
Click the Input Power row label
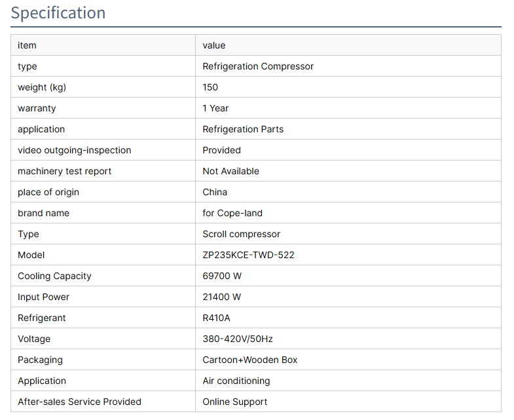tap(43, 297)
